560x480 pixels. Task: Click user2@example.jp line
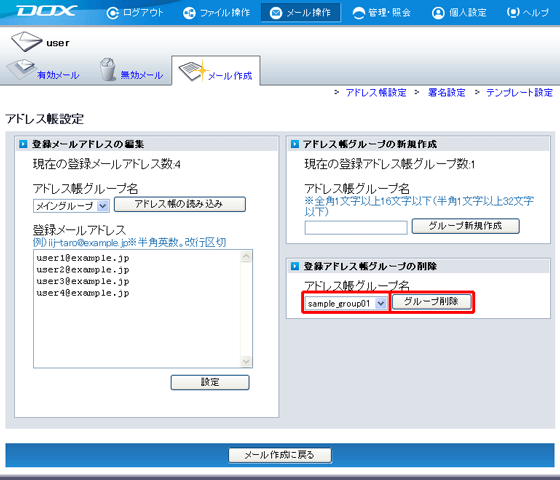82,270
